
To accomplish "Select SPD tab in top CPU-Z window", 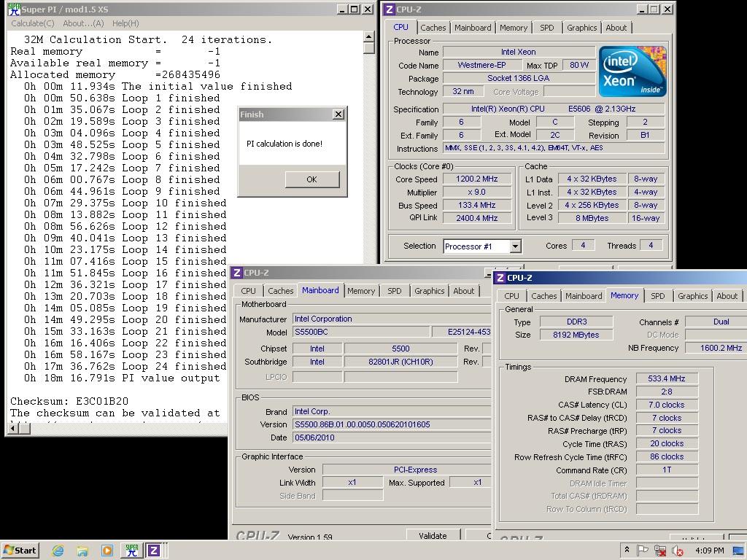I will [547, 28].
